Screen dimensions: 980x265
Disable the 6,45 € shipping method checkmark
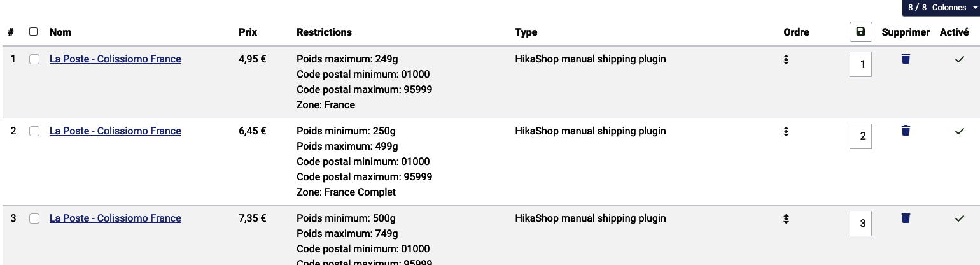pyautogui.click(x=960, y=131)
